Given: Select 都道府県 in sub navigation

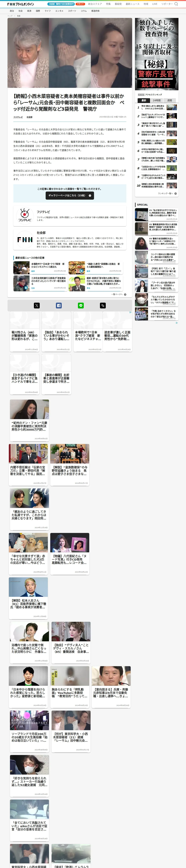Looking at the screenshot, I should tap(95, 11).
